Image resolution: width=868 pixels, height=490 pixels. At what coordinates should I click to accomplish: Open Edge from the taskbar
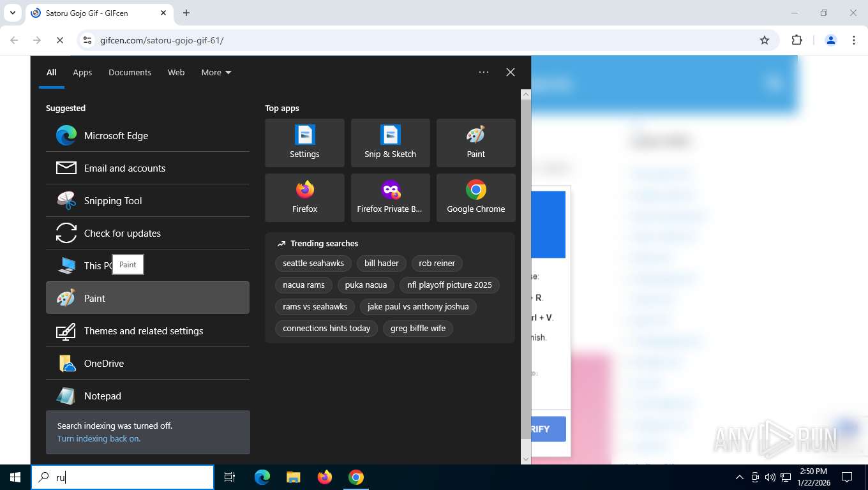pos(262,477)
